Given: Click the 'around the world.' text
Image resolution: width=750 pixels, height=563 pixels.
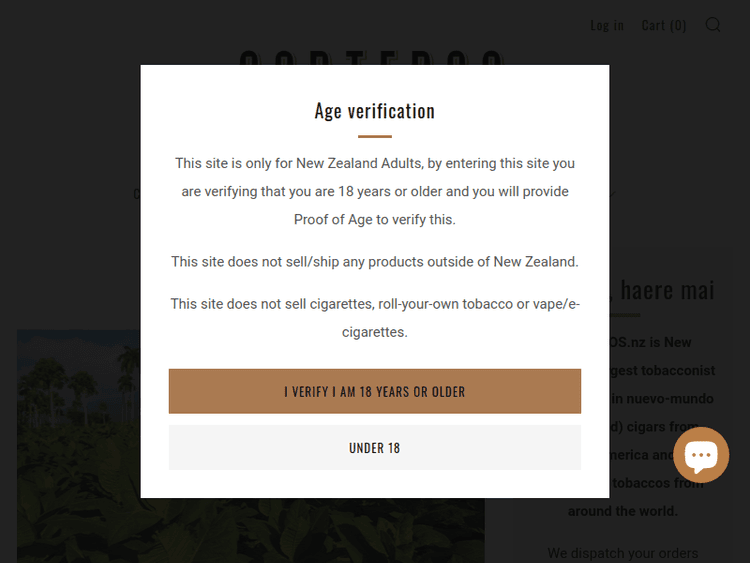Looking at the screenshot, I should pos(623,511).
